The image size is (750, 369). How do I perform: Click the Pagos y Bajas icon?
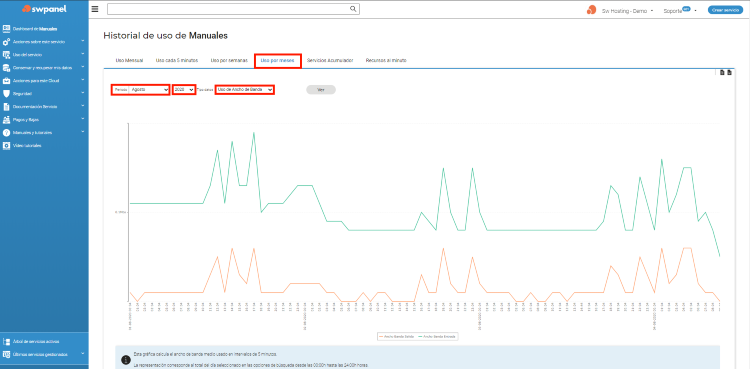tap(6, 120)
